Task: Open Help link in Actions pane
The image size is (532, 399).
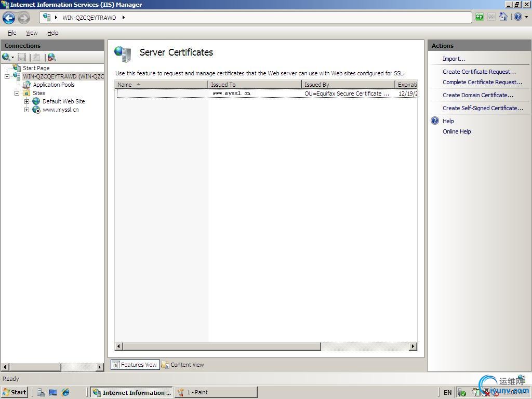Action: tap(448, 121)
